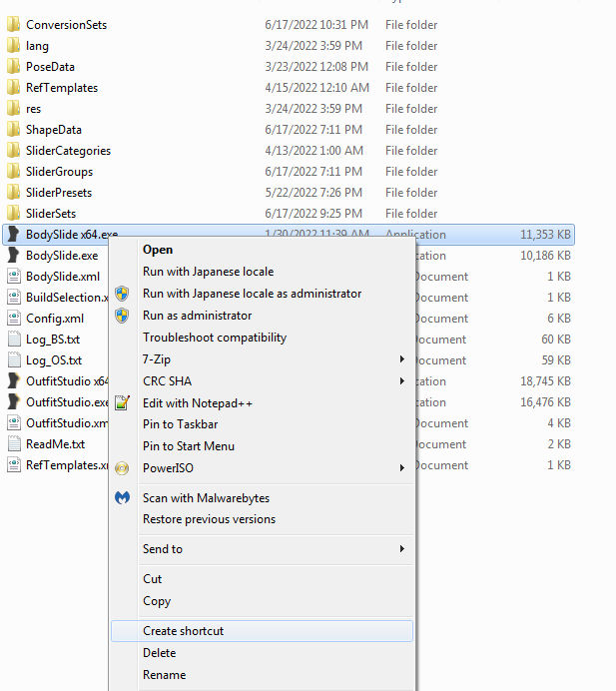The height and width of the screenshot is (691, 616).
Task: Click the 16,476 KB size value
Action: tap(545, 402)
